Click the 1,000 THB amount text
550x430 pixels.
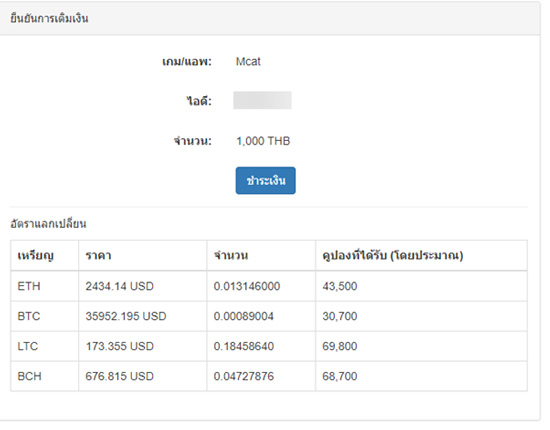click(263, 141)
